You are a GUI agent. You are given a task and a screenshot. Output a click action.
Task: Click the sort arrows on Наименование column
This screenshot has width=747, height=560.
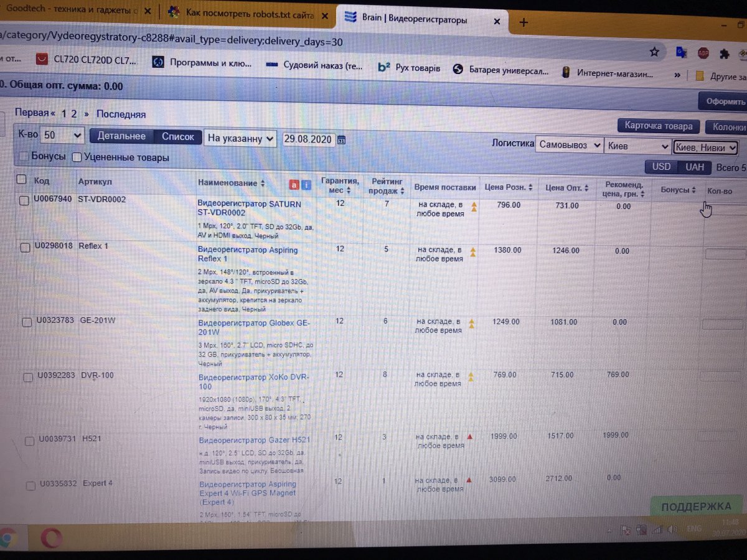(x=262, y=184)
